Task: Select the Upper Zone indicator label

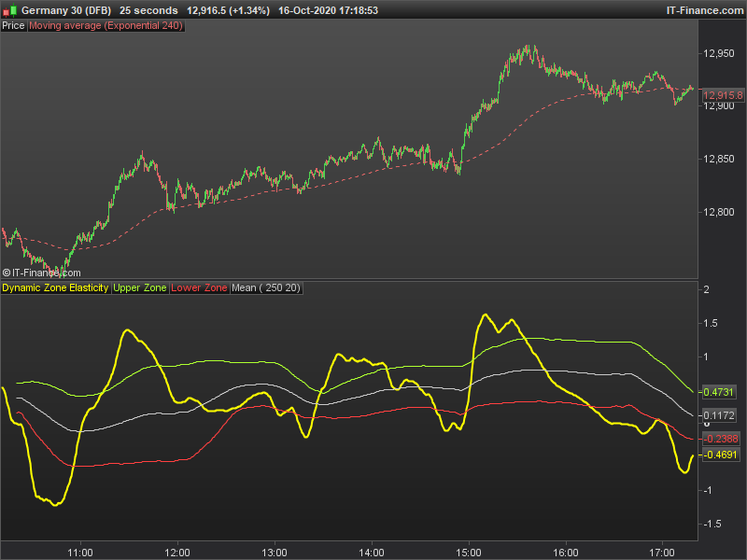Action: coord(139,287)
